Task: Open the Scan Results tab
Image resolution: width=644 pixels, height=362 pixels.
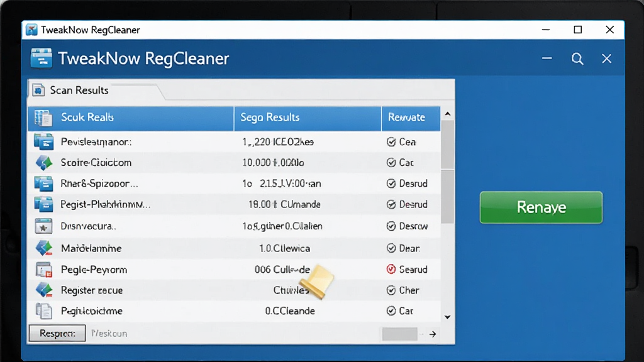Action: [79, 90]
